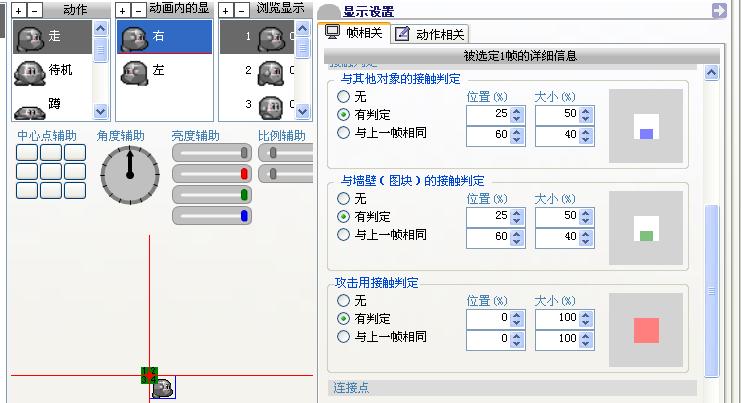Click the object-contact position field showing 60
Viewport: 741px width, 403px height.
[x=488, y=135]
